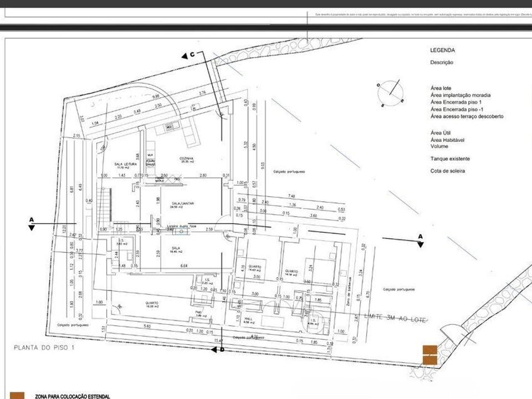Select Área acesso terraço descoberto entry
Image resolution: width=532 pixels, height=399 pixels.
467,116
